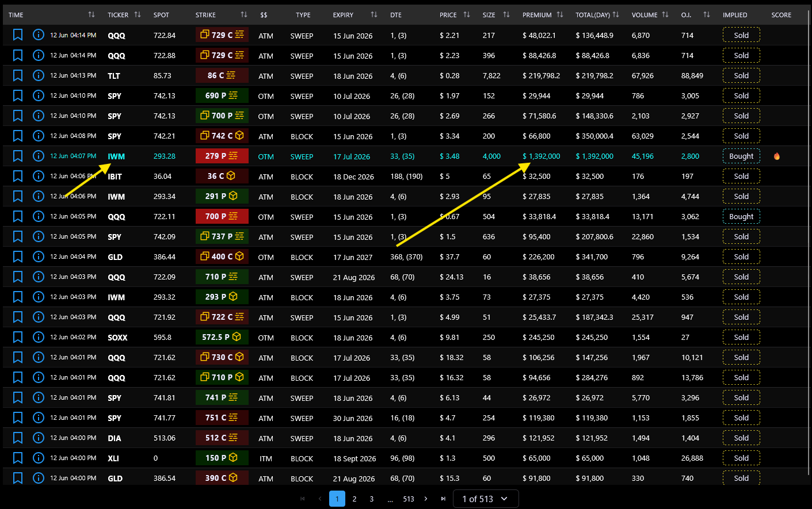Screen dimensions: 812x509
Task: Bookmark the IBIT 36 C row
Action: (18, 176)
